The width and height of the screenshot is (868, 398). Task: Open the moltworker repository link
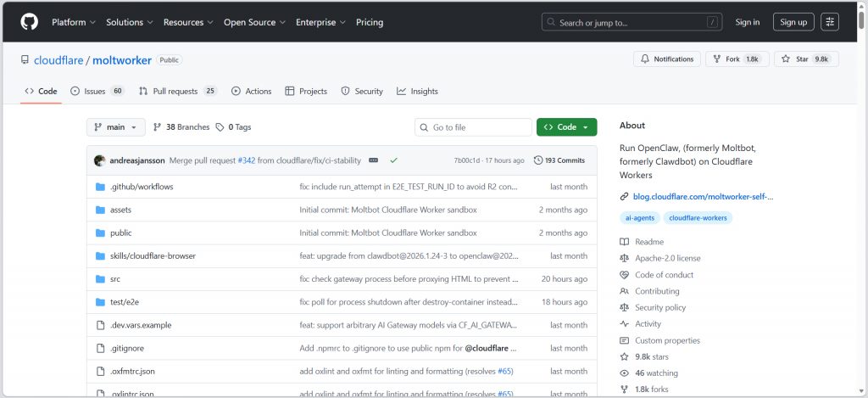[x=122, y=60]
